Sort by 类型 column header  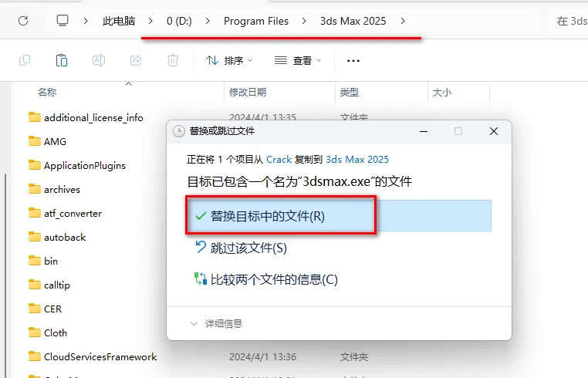[349, 93]
